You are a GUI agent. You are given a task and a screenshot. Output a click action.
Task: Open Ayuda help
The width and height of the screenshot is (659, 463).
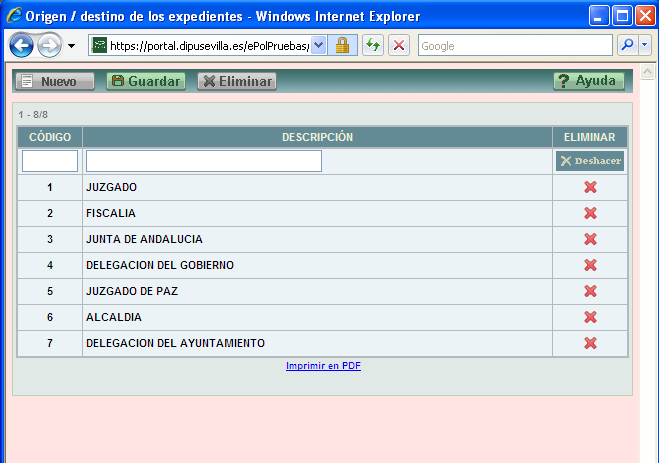click(x=588, y=81)
